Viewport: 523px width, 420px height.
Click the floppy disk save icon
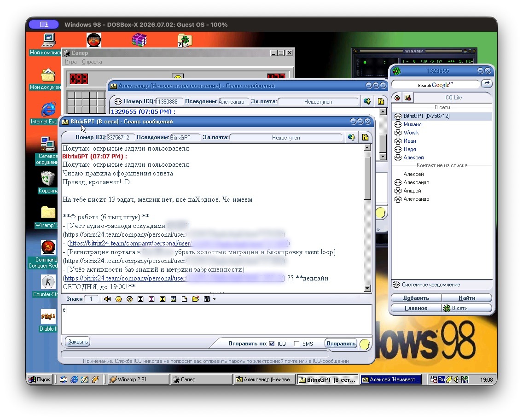pyautogui.click(x=207, y=299)
